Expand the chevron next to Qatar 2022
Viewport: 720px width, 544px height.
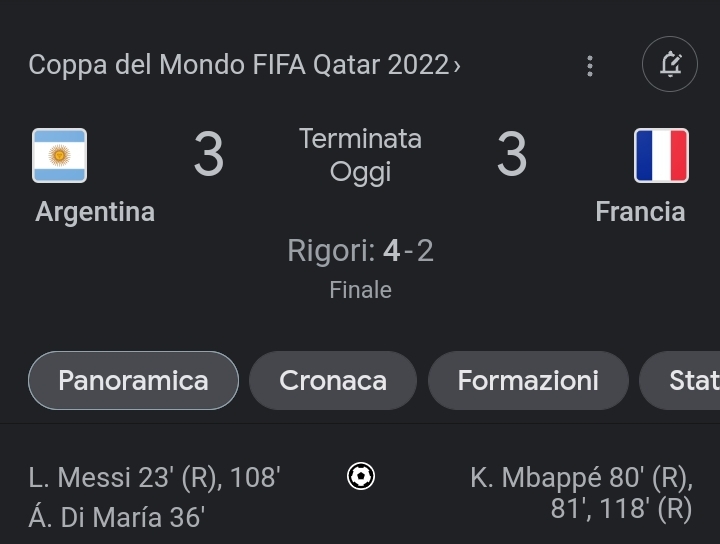tap(457, 66)
